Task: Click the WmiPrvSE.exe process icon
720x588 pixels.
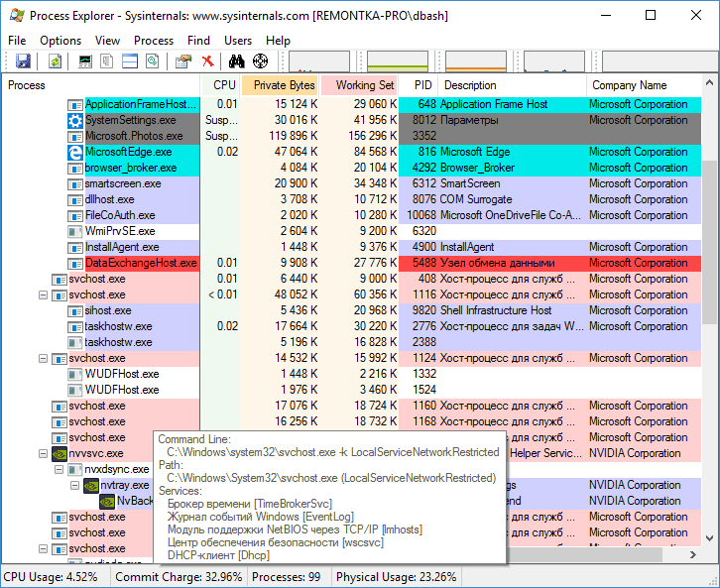Action: 75,231
